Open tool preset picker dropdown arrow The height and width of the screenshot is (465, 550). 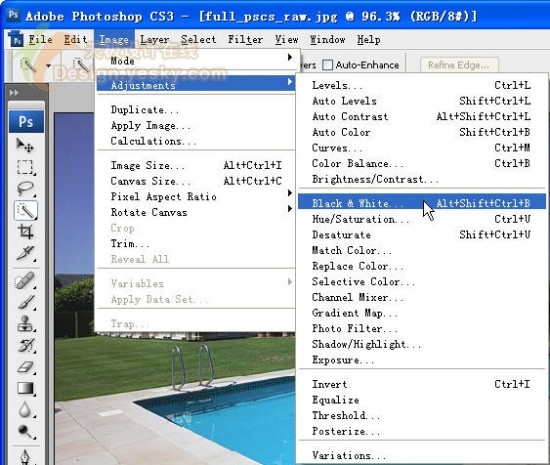[x=48, y=66]
